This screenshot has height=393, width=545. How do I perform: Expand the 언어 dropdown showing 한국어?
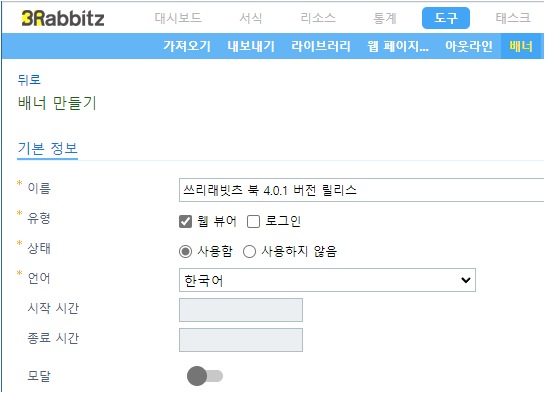(327, 280)
